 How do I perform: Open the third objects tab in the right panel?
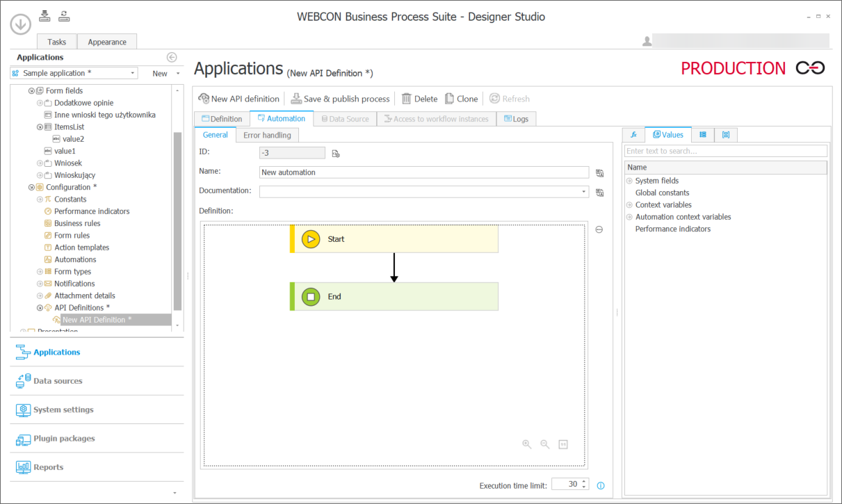pyautogui.click(x=703, y=135)
